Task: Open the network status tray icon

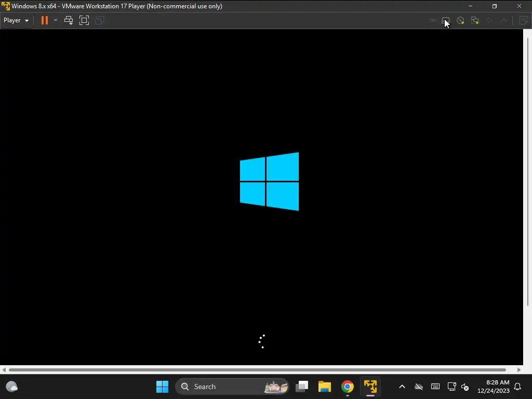Action: (x=451, y=387)
